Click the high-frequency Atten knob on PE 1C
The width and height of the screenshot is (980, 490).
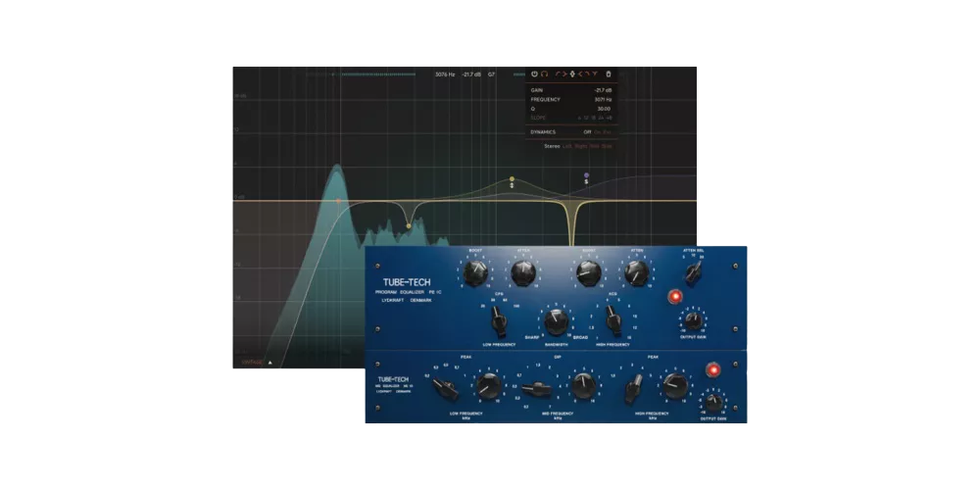click(636, 273)
